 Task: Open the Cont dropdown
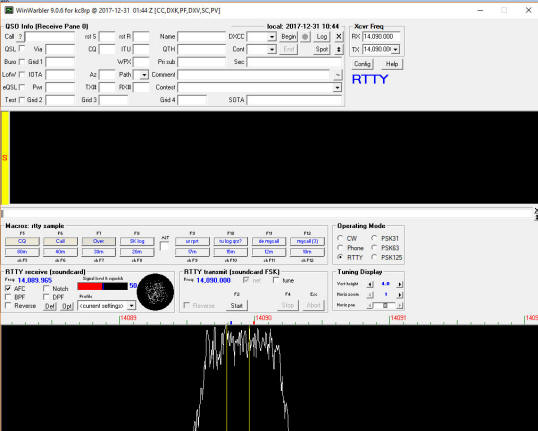(x=272, y=49)
